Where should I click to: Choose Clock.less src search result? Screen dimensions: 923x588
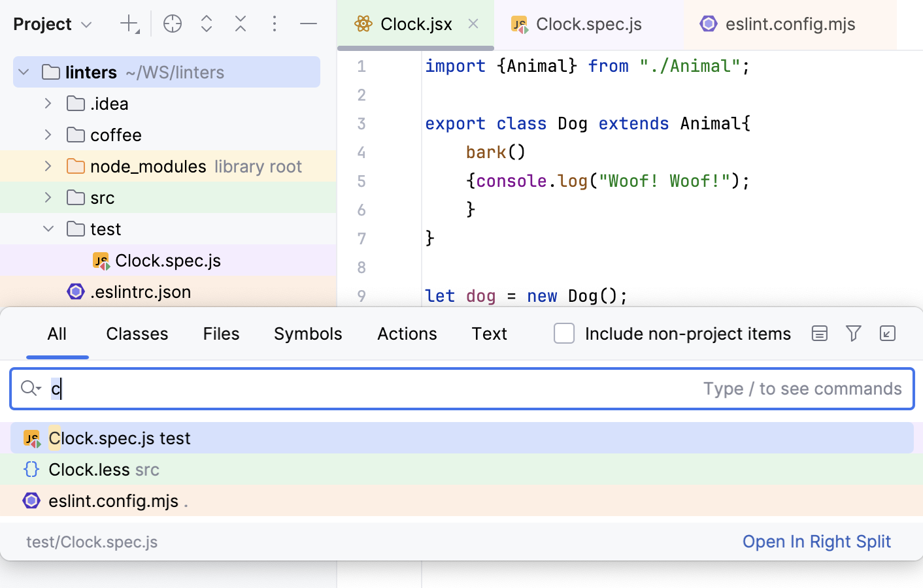click(x=462, y=470)
